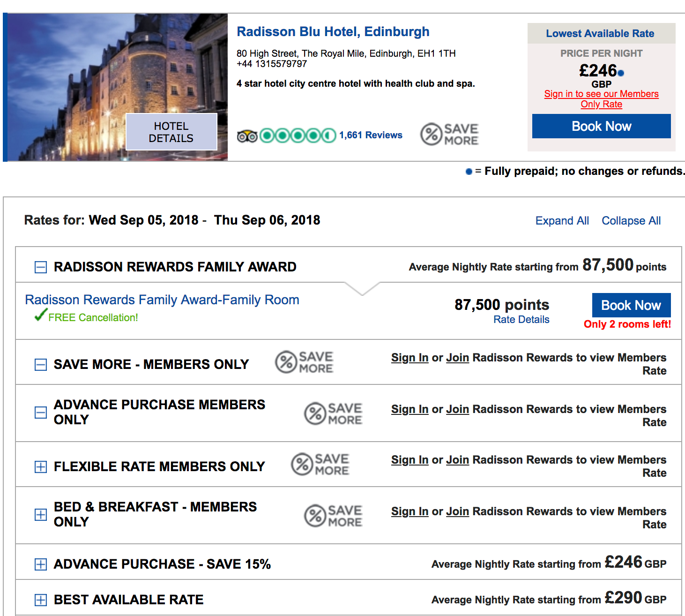Expand the Advance Purchase - Save 15% section

click(41, 564)
